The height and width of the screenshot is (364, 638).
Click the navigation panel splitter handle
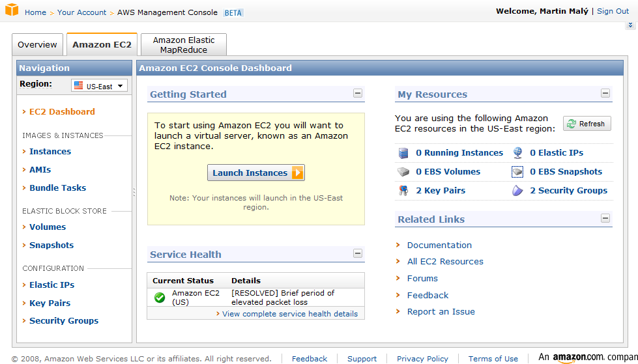tap(134, 192)
